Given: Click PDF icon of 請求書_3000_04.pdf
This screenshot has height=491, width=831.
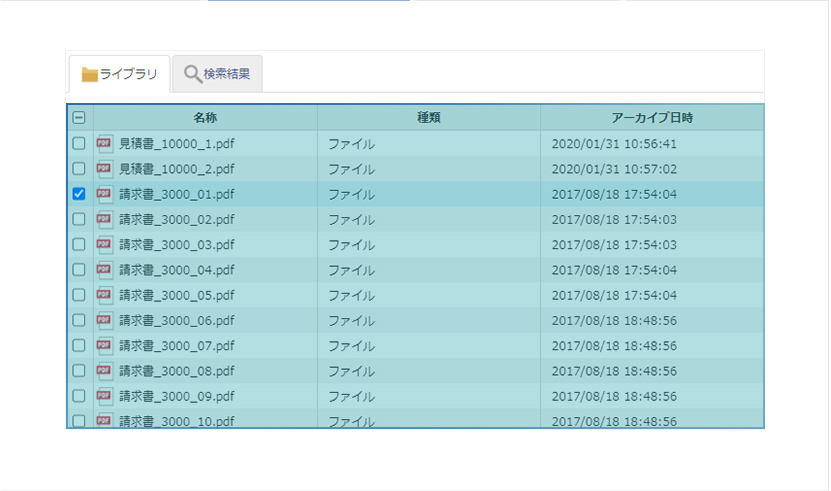Looking at the screenshot, I should pyautogui.click(x=104, y=270).
